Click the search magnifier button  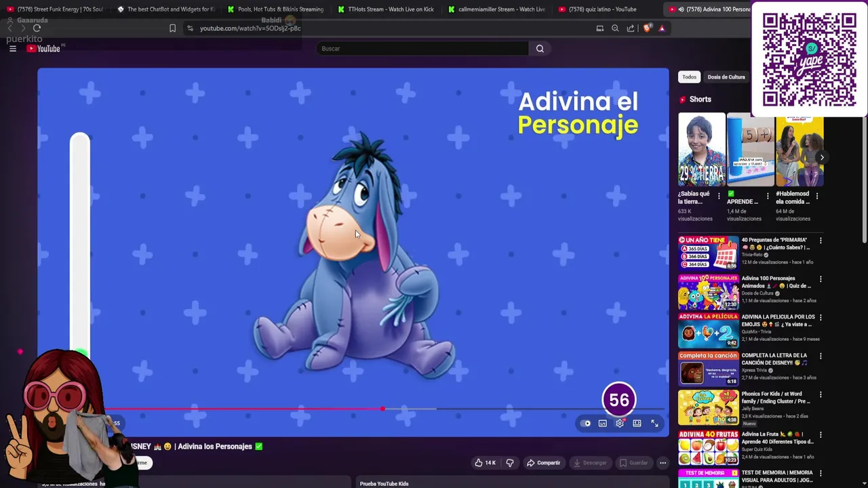(540, 48)
